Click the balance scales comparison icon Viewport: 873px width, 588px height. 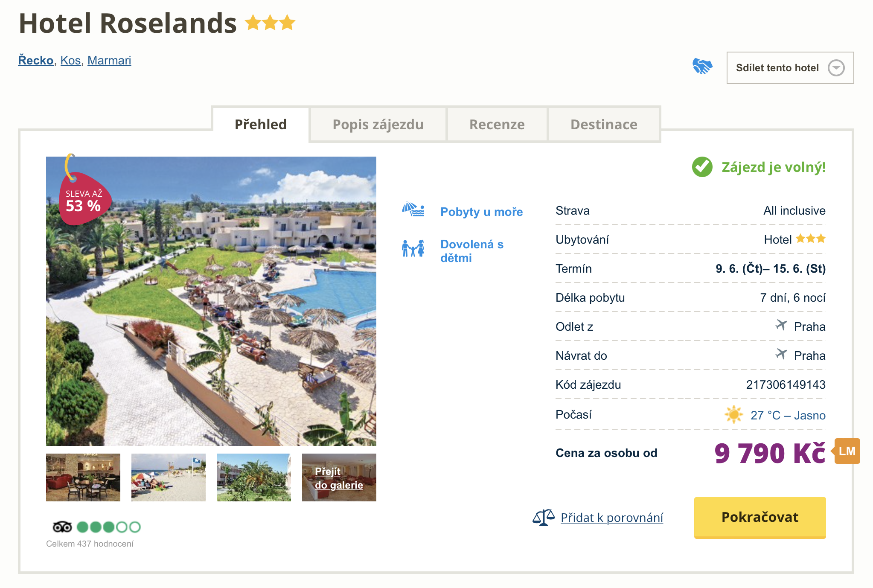click(x=543, y=518)
